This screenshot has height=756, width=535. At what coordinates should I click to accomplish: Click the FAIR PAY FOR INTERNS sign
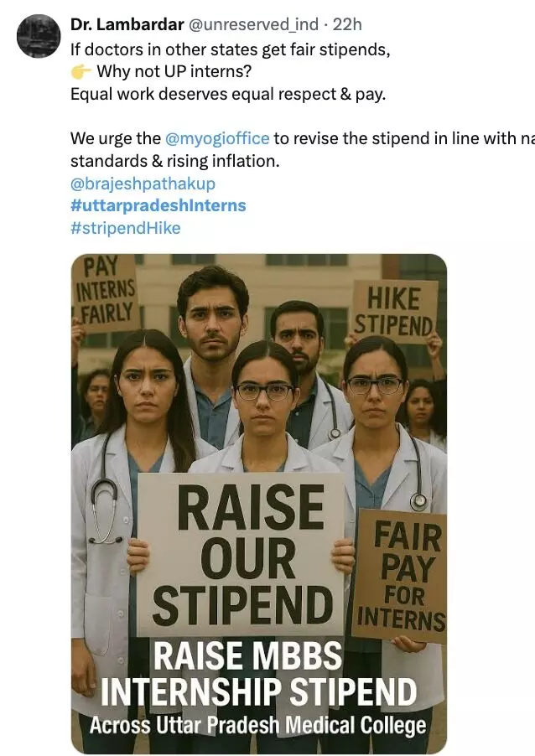400,576
